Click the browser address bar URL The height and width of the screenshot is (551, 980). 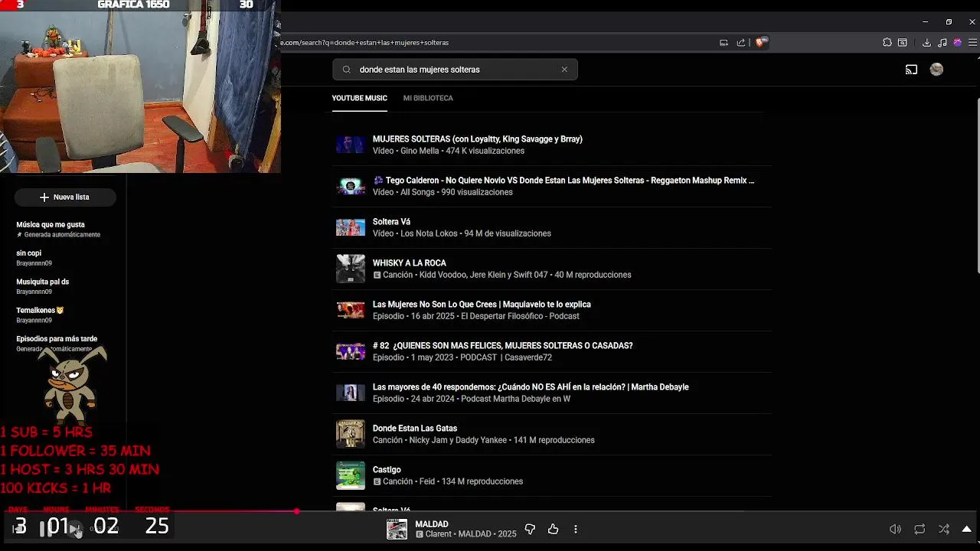[364, 43]
